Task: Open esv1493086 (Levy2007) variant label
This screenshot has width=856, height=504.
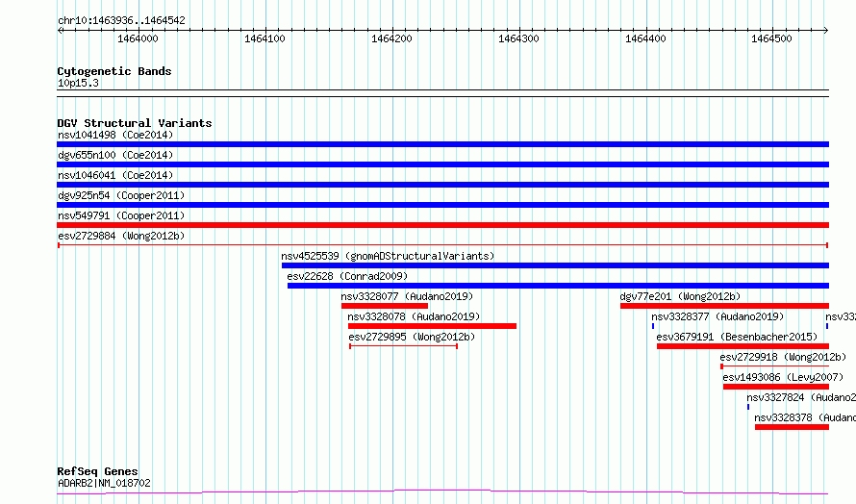Action: [x=783, y=377]
